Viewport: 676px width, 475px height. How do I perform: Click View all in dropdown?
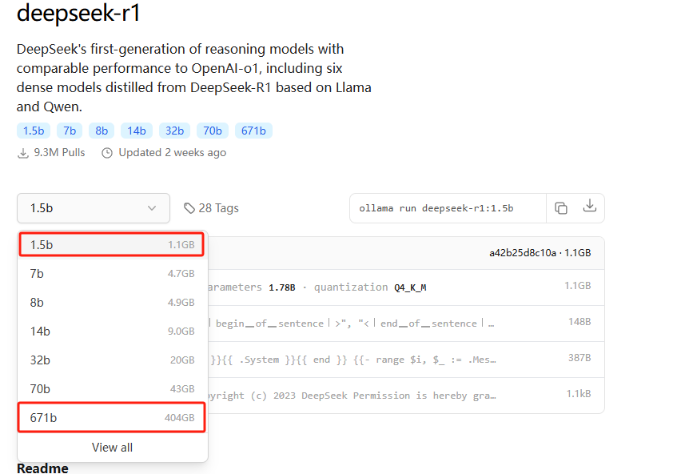[x=112, y=447]
